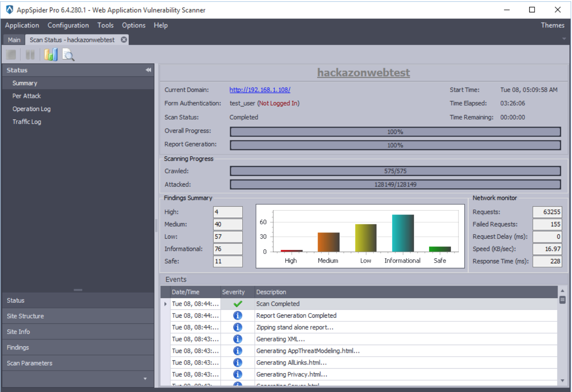Viewport: 572px width, 392px height.
Task: Click the Informational bar in the chart
Action: click(403, 233)
